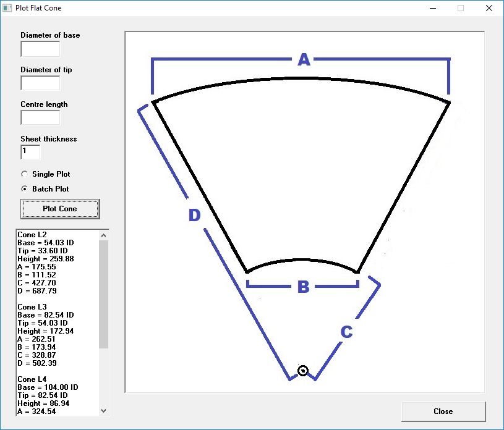Image resolution: width=504 pixels, height=430 pixels.
Task: Click the 'Sheet thickness' label
Action: (49, 139)
